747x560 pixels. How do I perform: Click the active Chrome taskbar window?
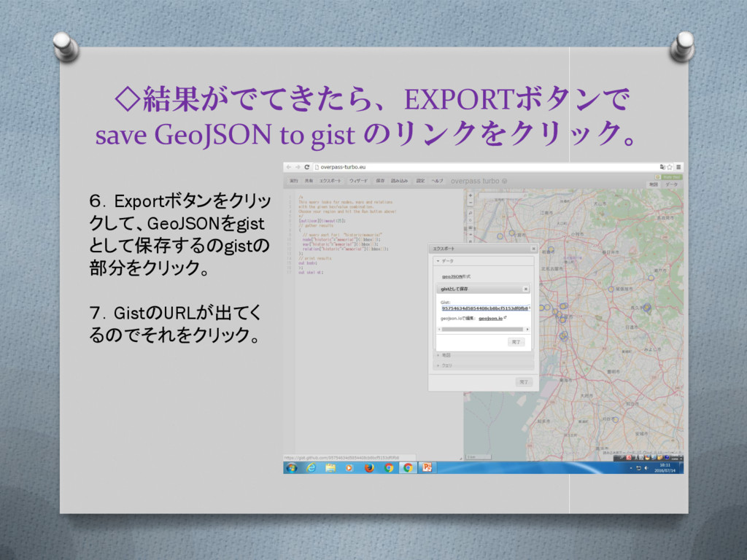tap(408, 467)
